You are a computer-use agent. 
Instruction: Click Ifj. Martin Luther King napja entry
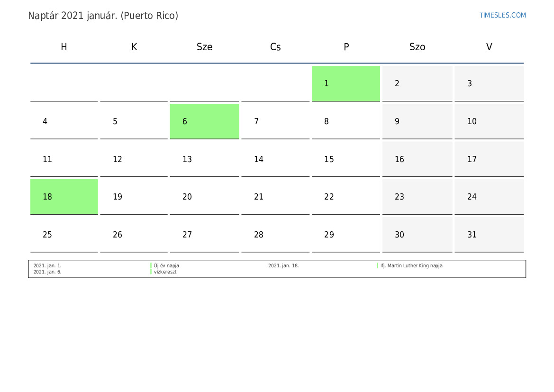(x=411, y=265)
